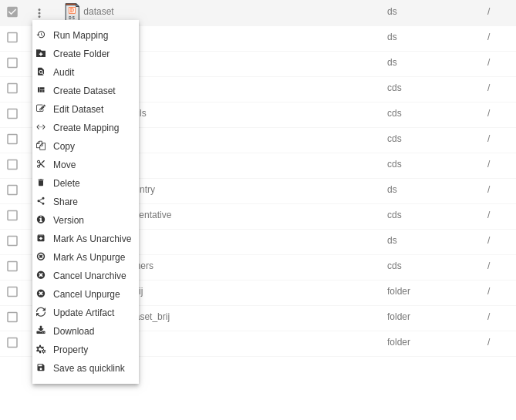Click the Run Mapping clock icon
This screenshot has width=516, height=420.
(x=41, y=35)
